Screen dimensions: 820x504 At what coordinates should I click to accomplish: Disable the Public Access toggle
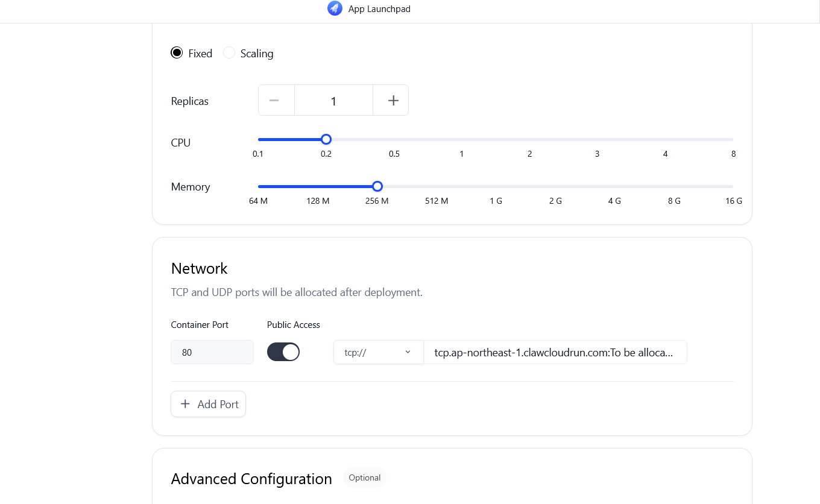click(283, 352)
